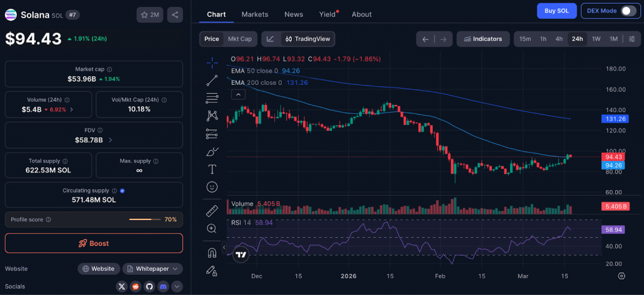Click the magnet snap mode icon

[x=212, y=253]
